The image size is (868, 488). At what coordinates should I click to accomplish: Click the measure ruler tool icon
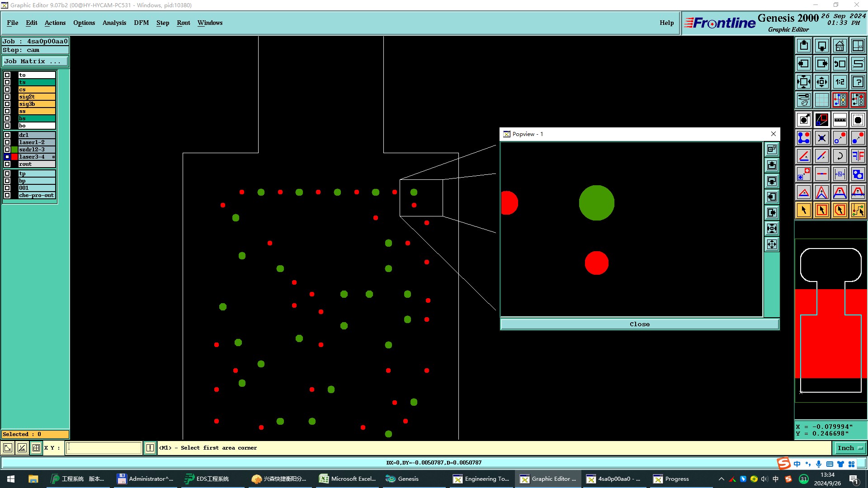pyautogui.click(x=840, y=120)
